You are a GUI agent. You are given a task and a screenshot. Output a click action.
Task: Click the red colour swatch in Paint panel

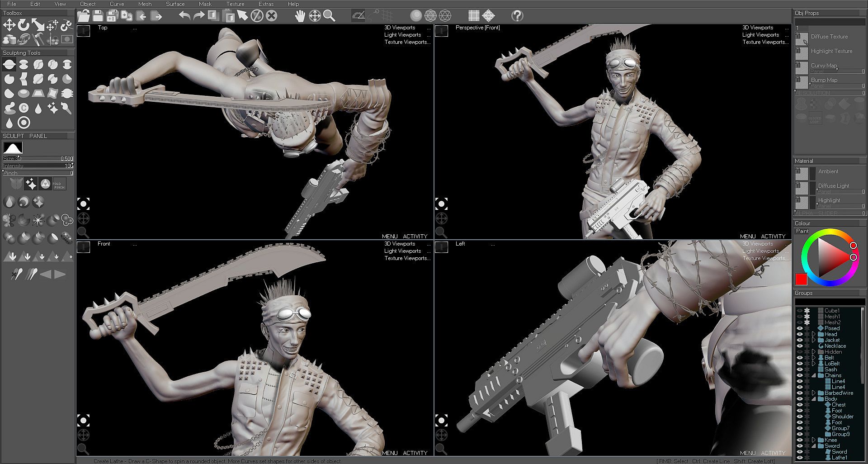(x=801, y=279)
